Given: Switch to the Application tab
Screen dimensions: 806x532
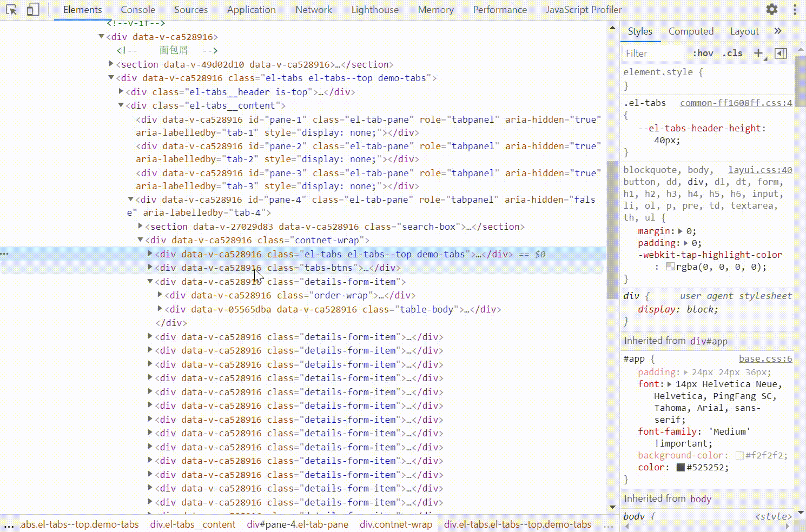Looking at the screenshot, I should click(x=252, y=10).
